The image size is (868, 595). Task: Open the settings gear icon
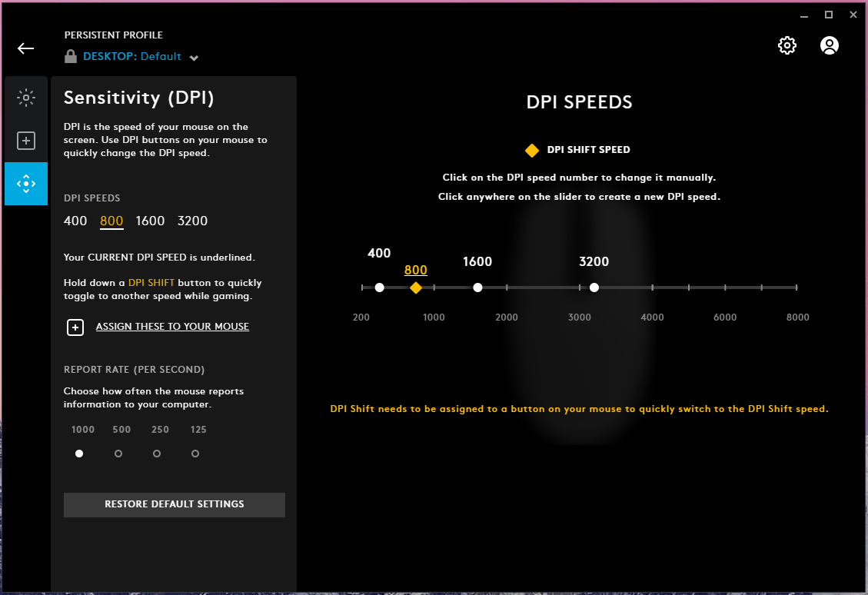click(x=787, y=45)
